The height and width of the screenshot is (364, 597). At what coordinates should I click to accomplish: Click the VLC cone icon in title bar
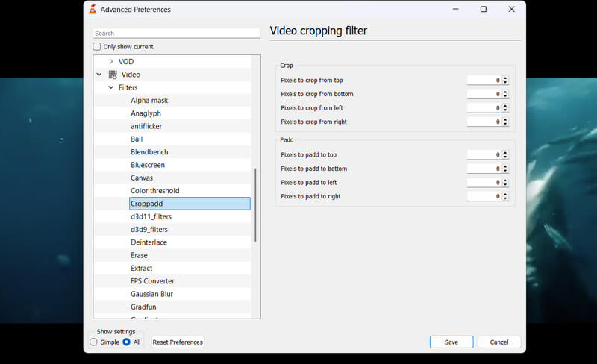point(92,10)
